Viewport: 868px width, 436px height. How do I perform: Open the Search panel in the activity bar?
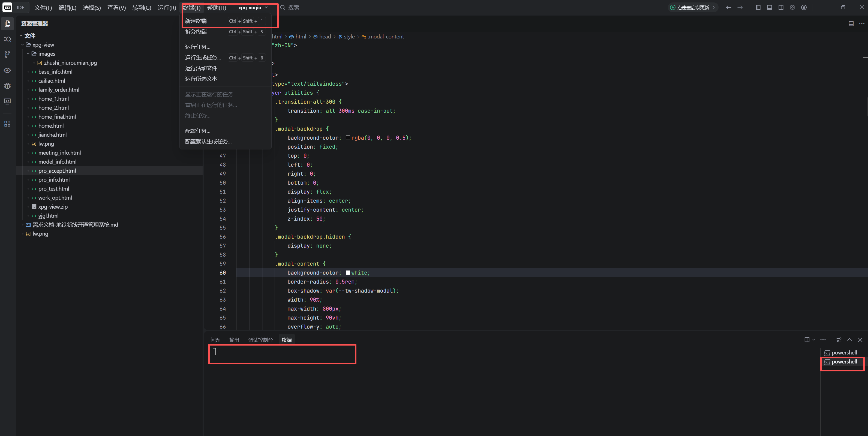pos(7,39)
